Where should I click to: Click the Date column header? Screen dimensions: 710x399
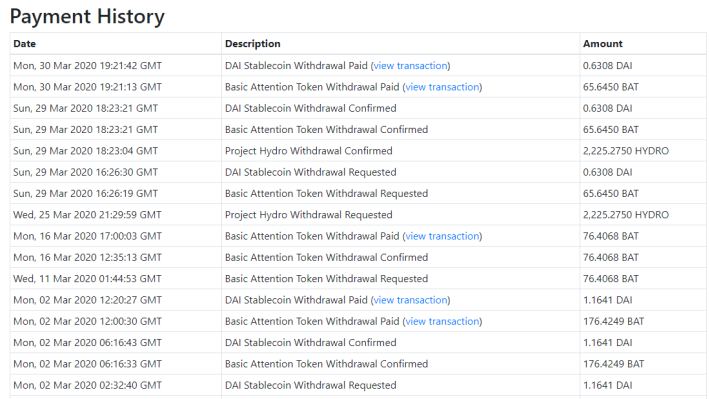click(x=24, y=44)
